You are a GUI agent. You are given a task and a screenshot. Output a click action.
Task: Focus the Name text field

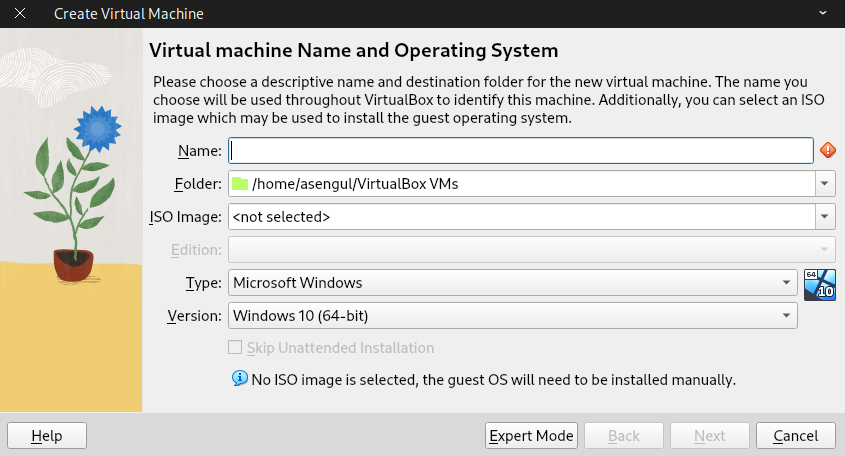point(521,150)
